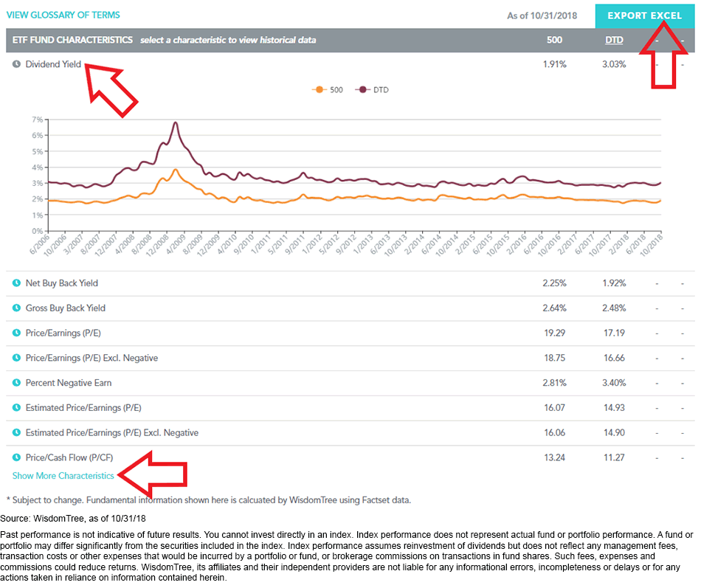Click the 16.06 Estimated P/E Excl. Negative value
This screenshot has height=588, width=701.
click(554, 432)
